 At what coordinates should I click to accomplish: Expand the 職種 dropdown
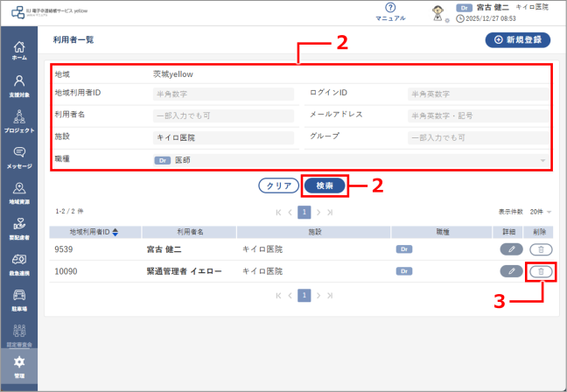click(x=350, y=161)
